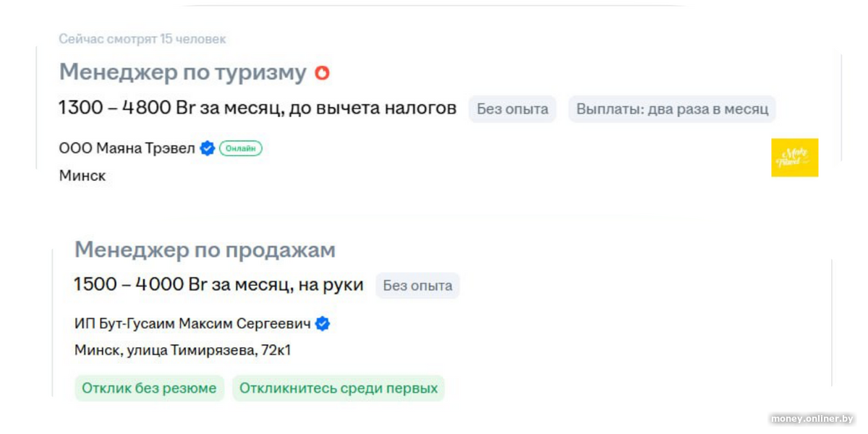Open the Менеджер по продажам vacancy title
This screenshot has width=868, height=434.
205,250
